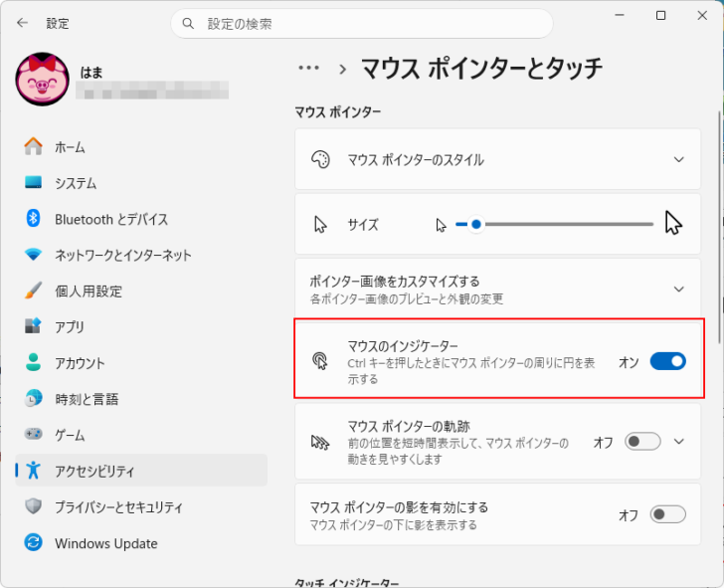Click the Windows Update sync icon
Image resolution: width=724 pixels, height=588 pixels.
tap(33, 542)
